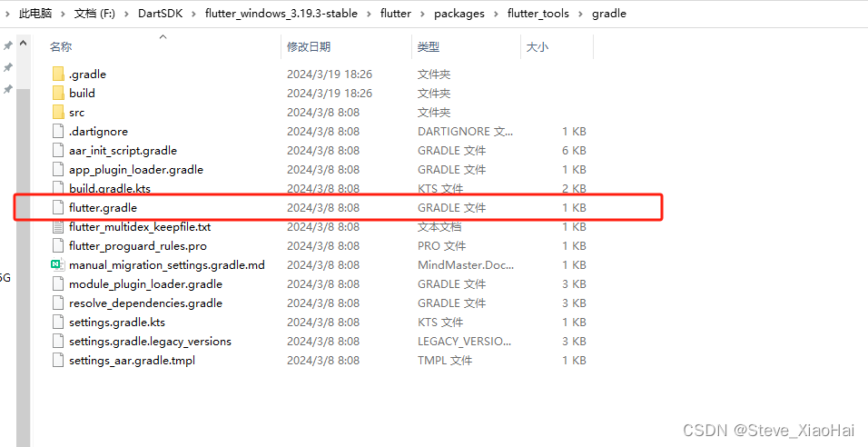Go to flutter_tools folder in breadcrumb

tap(538, 14)
